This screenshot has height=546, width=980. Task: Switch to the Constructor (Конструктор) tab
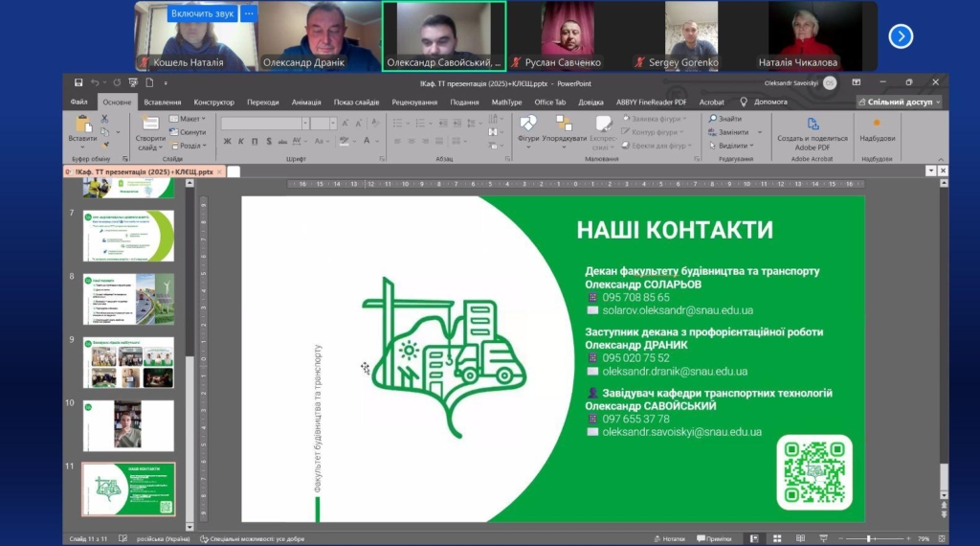(213, 102)
